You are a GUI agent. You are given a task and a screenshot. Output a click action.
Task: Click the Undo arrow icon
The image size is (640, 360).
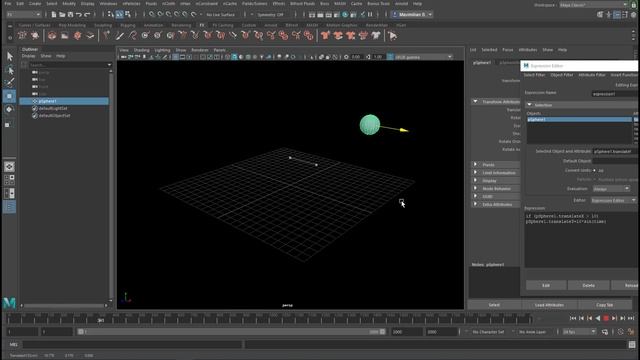coord(78,15)
